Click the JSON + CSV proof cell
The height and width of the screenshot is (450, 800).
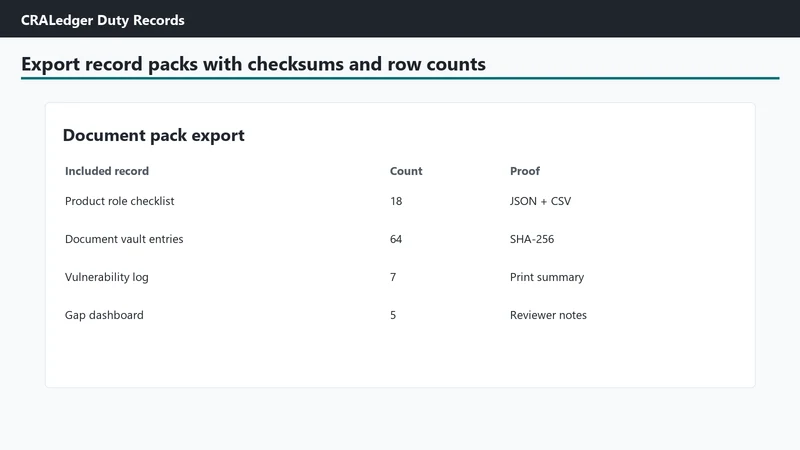(x=540, y=201)
